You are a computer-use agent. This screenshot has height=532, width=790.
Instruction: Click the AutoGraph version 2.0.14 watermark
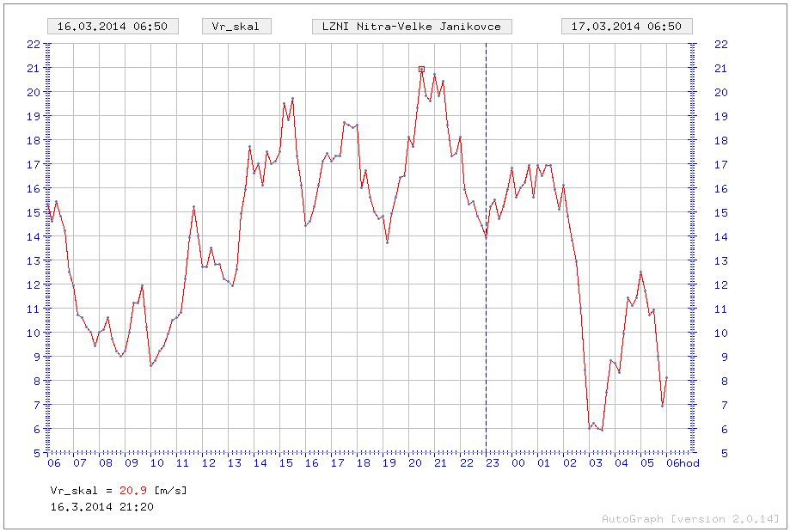click(x=690, y=518)
